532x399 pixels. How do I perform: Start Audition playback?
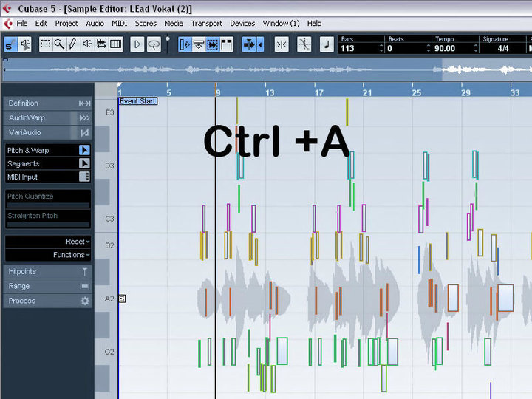click(137, 44)
